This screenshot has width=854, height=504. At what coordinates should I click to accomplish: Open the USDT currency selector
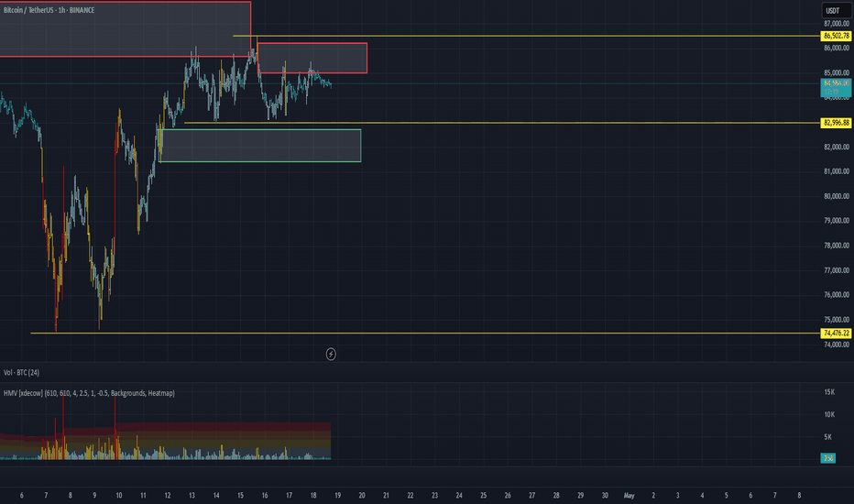[x=836, y=10]
